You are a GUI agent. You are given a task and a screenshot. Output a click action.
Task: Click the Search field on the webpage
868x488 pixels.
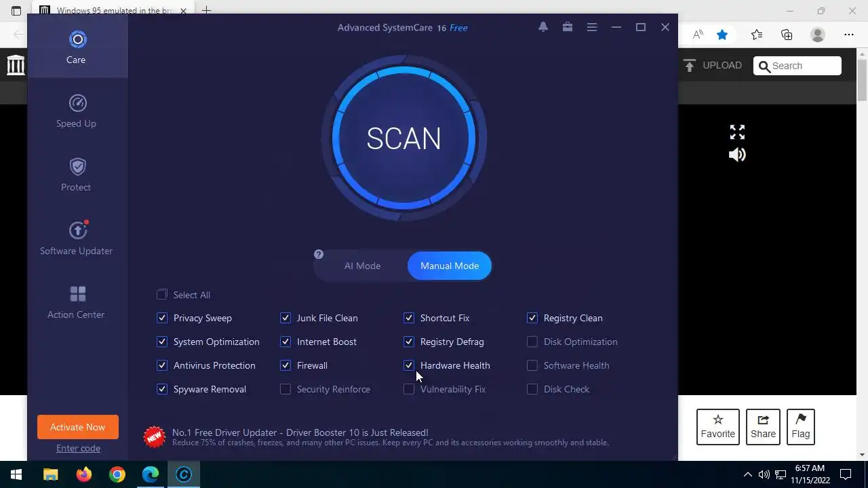tap(797, 66)
